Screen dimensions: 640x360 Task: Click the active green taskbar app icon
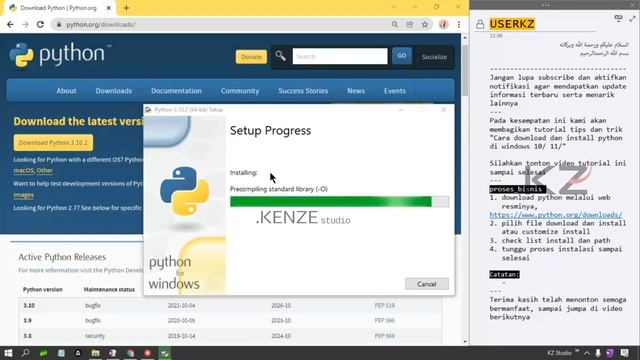165,353
